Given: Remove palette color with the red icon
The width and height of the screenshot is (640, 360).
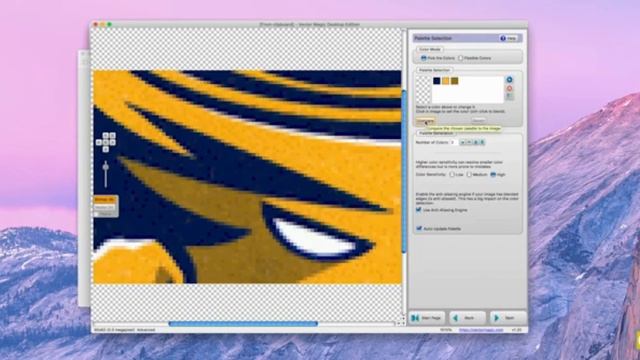Looking at the screenshot, I should point(509,88).
